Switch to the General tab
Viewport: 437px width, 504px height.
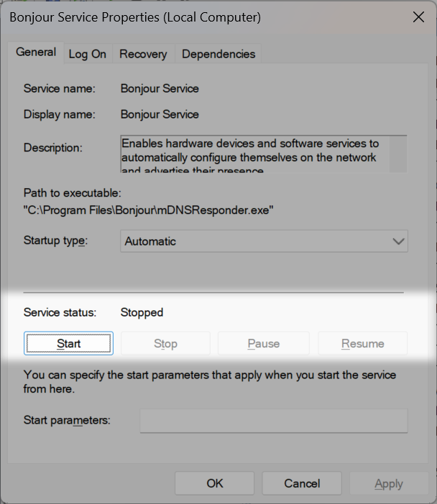pos(36,52)
